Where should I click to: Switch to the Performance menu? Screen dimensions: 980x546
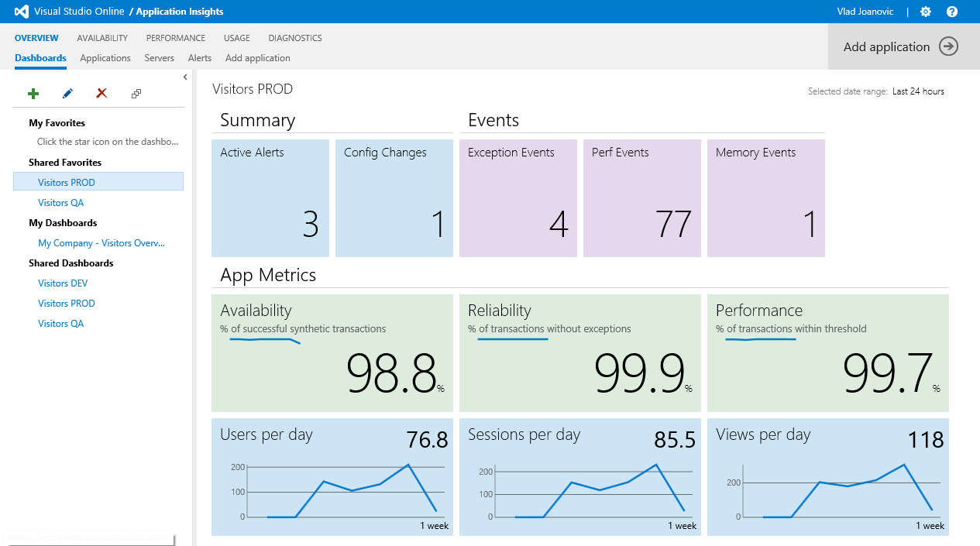pyautogui.click(x=176, y=38)
